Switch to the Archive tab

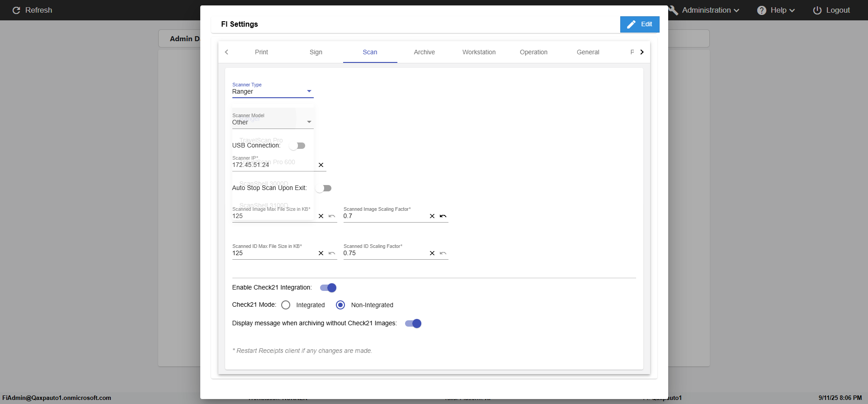tap(424, 52)
